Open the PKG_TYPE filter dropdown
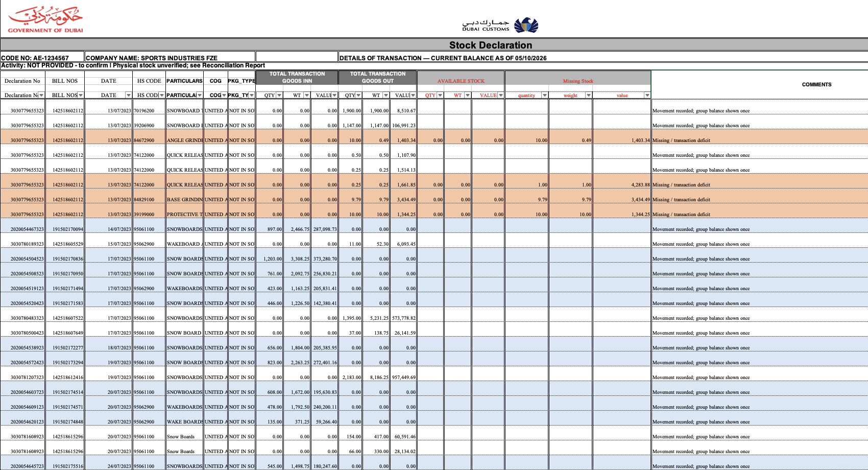Viewport: 868px width, 470px height. 252,95
